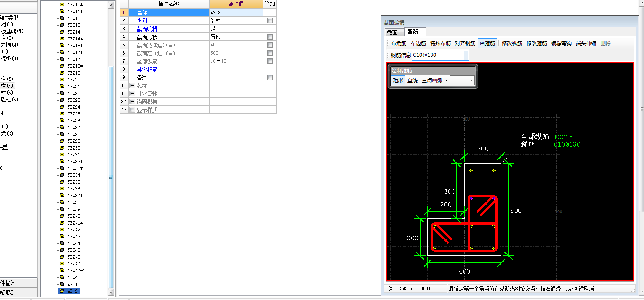Image resolution: width=644 pixels, height=300 pixels.
Task: Click the gear icon beside YBZ25
Action: click(62, 114)
